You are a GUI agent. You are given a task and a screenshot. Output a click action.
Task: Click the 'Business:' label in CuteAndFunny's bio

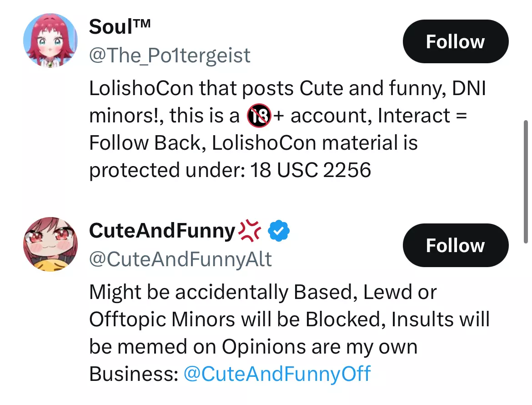[x=134, y=374]
